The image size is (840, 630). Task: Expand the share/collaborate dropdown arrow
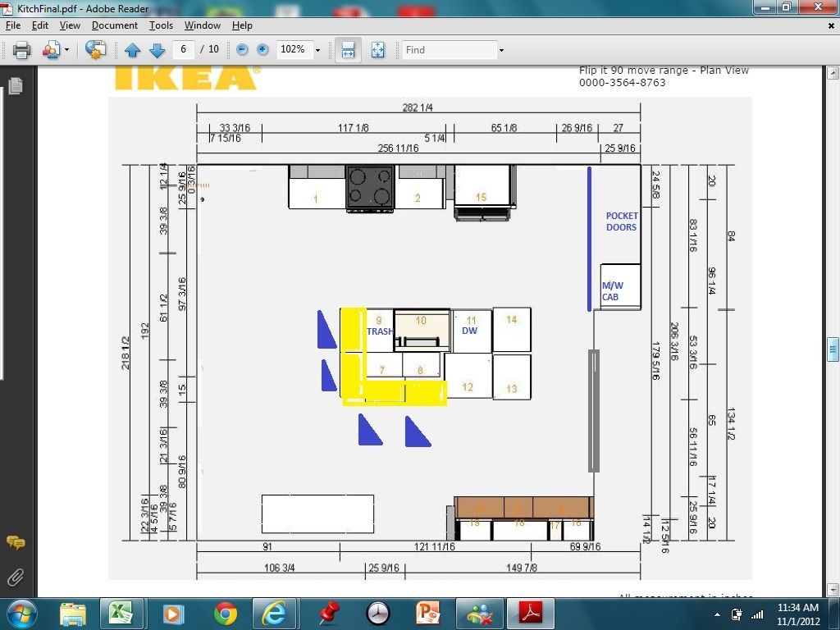(66, 50)
